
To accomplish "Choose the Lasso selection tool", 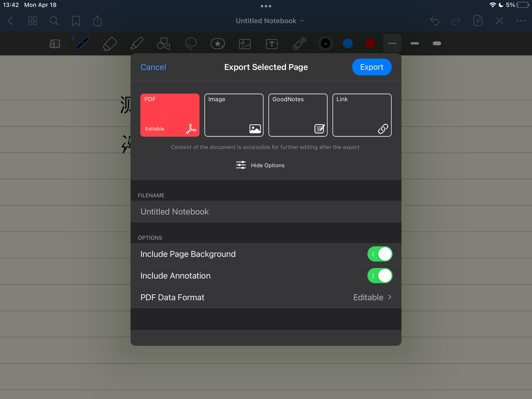I will [x=191, y=44].
